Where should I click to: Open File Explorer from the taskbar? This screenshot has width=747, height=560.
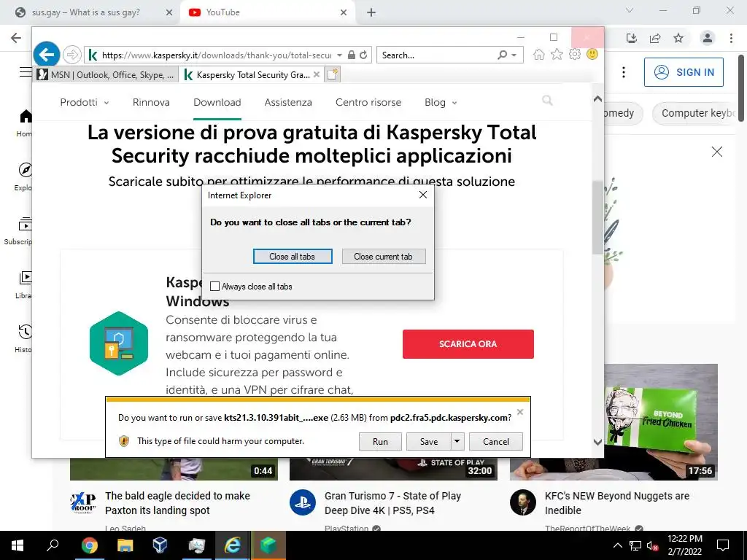125,545
